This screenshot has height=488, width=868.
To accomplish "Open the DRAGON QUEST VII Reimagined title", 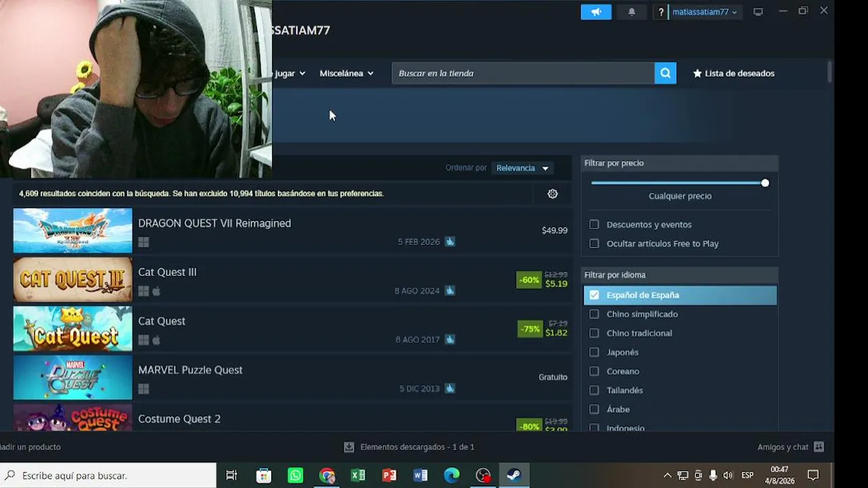I will coord(214,223).
